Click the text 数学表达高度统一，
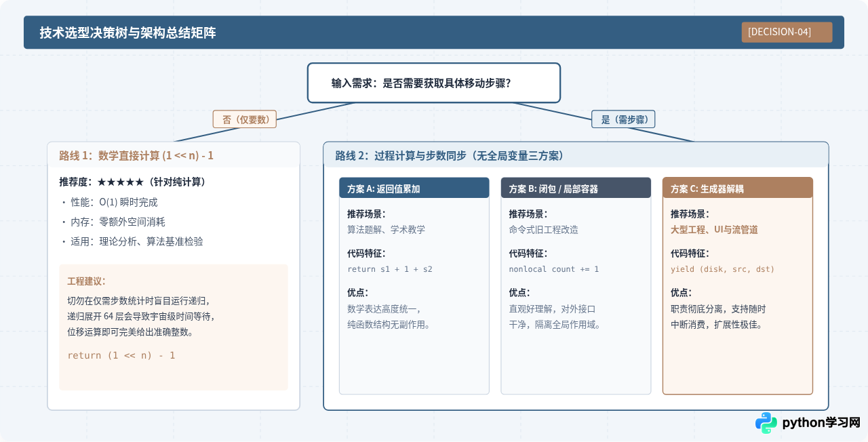This screenshot has width=868, height=442. pos(384,308)
